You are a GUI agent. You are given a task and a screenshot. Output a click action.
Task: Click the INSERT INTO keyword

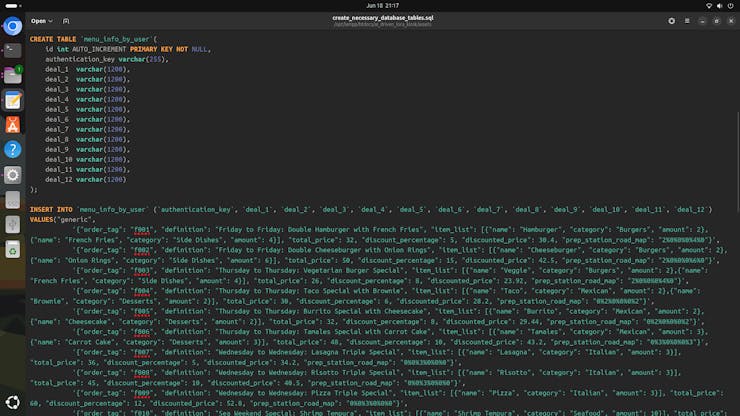click(x=51, y=210)
